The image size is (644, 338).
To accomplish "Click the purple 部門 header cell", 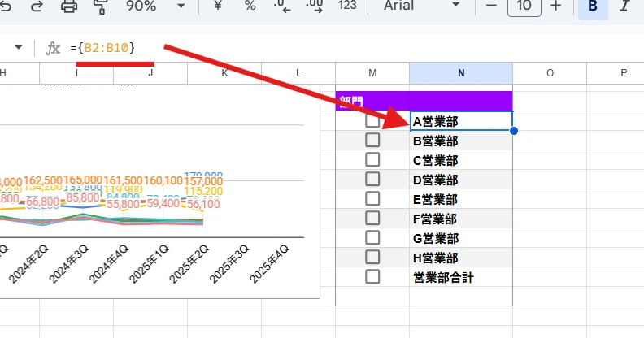I will pos(424,101).
